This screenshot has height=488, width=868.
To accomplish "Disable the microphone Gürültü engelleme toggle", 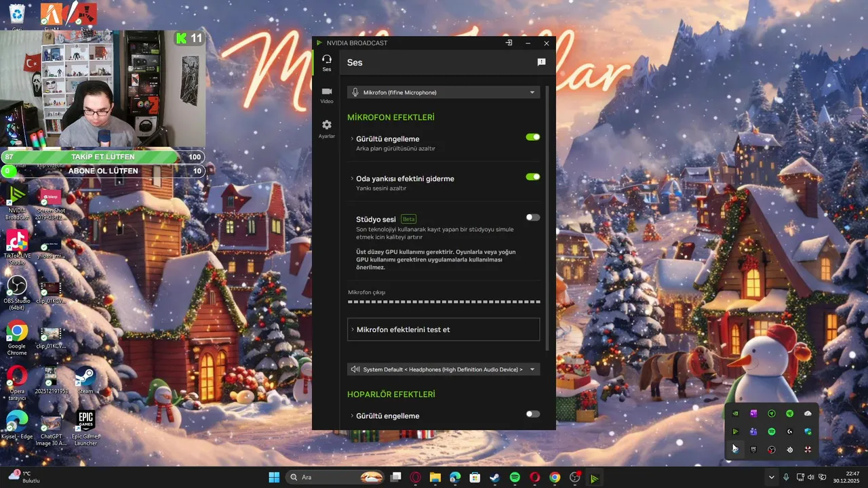I will click(533, 137).
